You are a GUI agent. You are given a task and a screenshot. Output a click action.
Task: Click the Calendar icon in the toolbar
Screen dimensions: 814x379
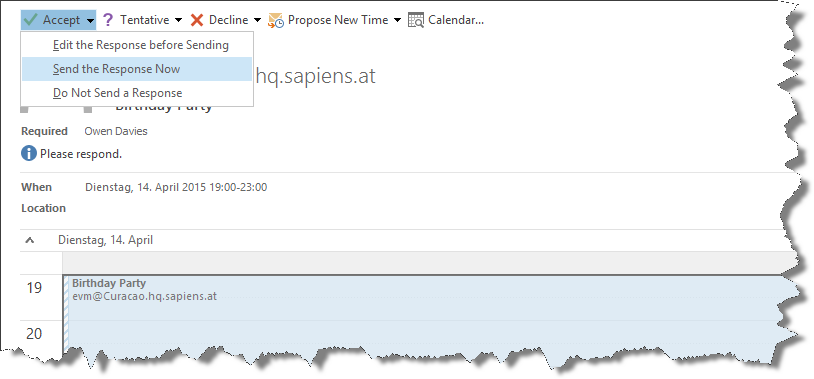[x=416, y=20]
